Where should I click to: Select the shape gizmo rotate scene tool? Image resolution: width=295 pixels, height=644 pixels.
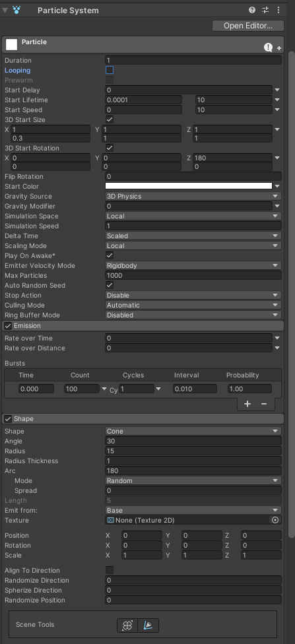pyautogui.click(x=148, y=625)
